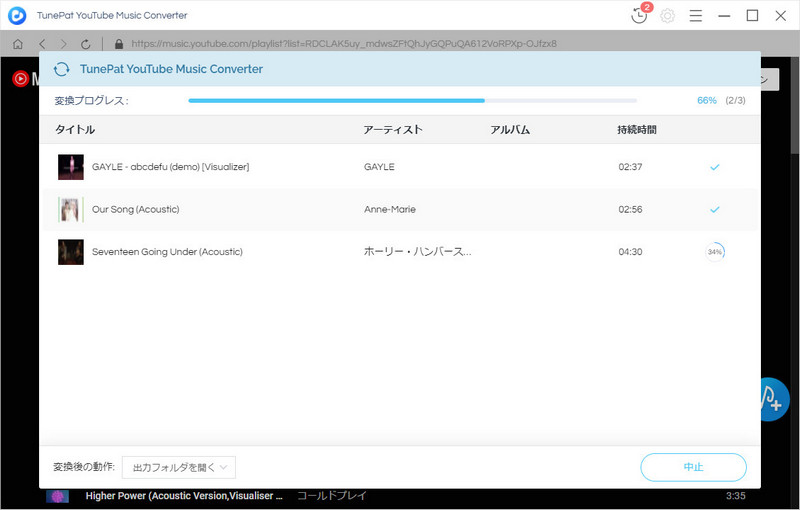
Task: Open the settings gear icon
Action: (667, 16)
